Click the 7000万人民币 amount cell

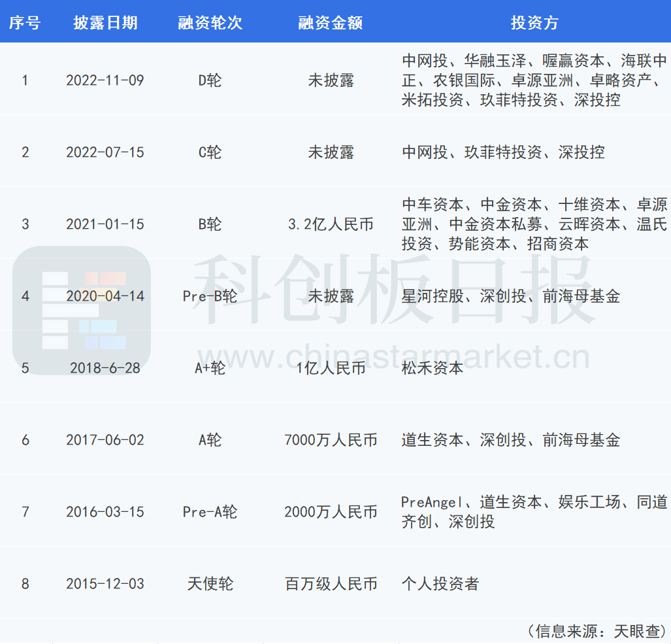click(x=331, y=440)
